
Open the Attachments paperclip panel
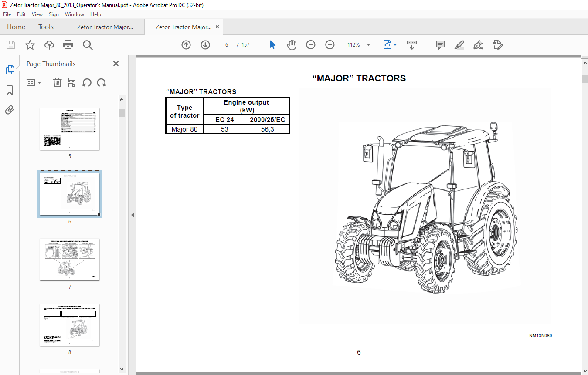point(10,110)
